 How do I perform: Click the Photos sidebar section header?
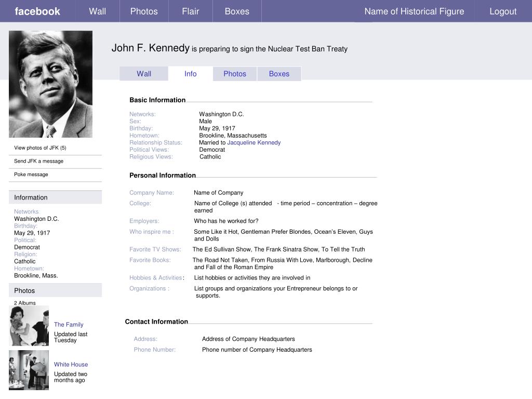55,291
